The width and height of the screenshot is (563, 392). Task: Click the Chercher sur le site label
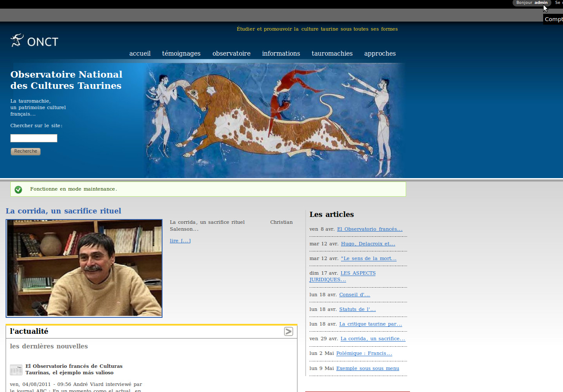click(36, 125)
